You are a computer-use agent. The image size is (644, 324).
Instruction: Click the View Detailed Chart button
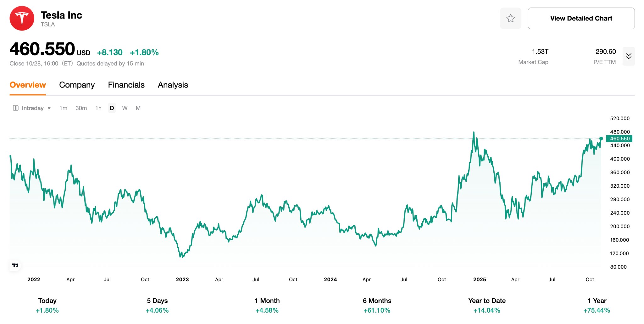[x=581, y=18]
